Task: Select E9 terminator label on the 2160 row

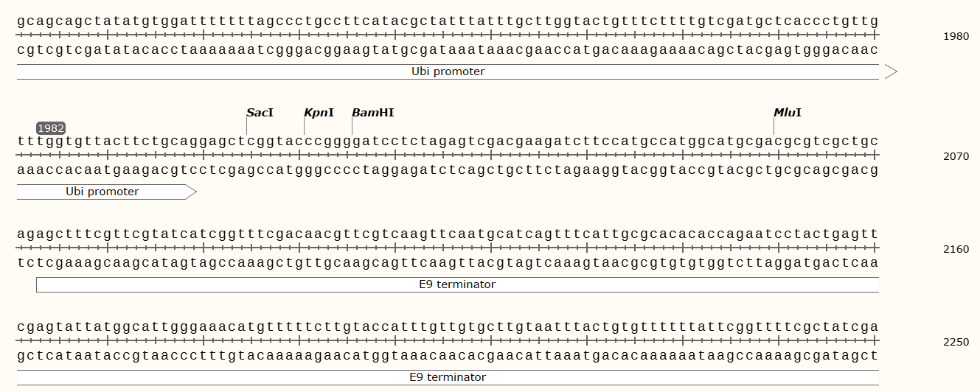Action: point(457,284)
